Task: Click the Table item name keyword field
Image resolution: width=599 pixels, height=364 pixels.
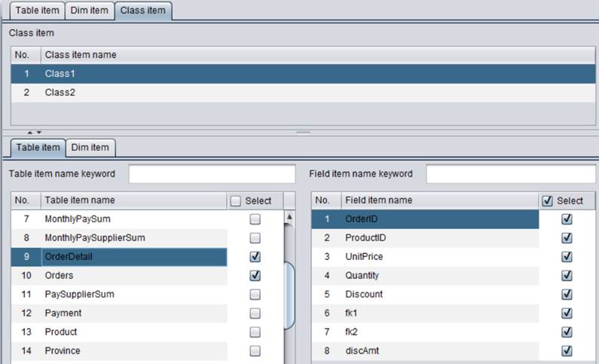Action: click(x=212, y=174)
